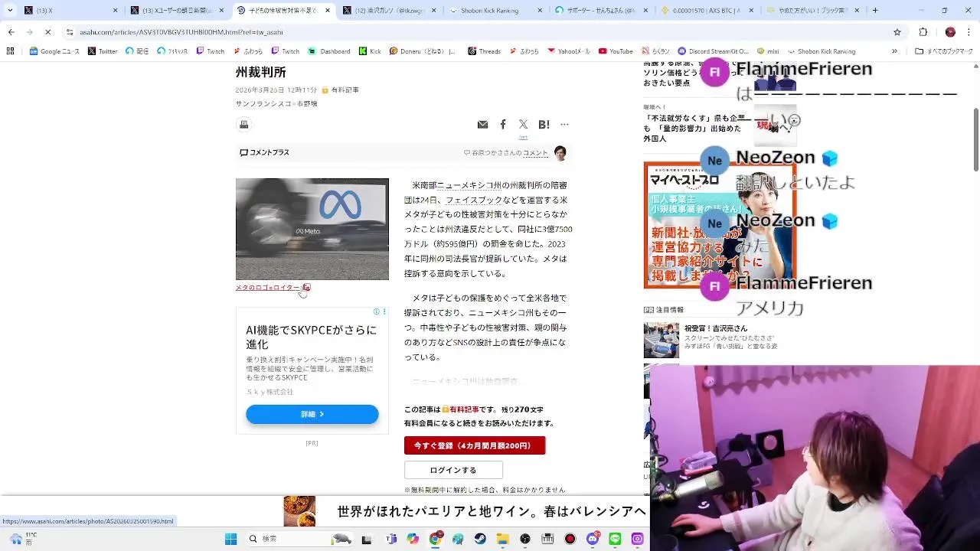980x551 pixels.
Task: Bookmark this page with the star
Action: point(897,32)
